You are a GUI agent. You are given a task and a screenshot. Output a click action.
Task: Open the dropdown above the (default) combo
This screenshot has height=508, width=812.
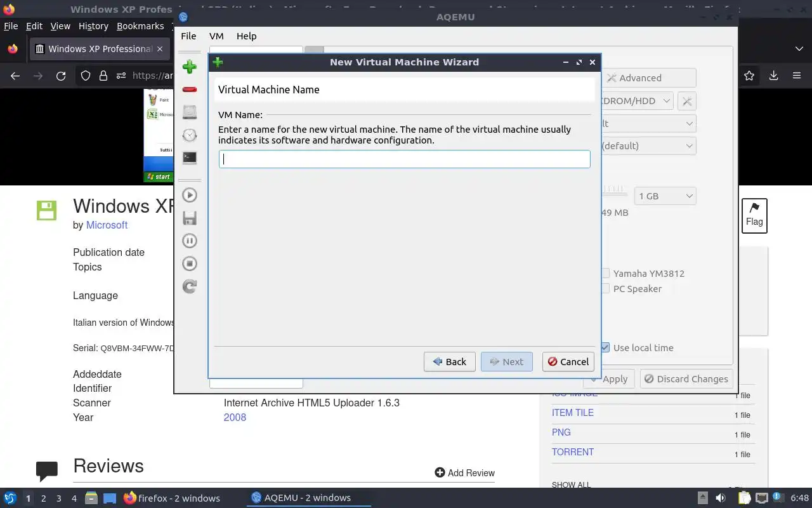(x=648, y=124)
